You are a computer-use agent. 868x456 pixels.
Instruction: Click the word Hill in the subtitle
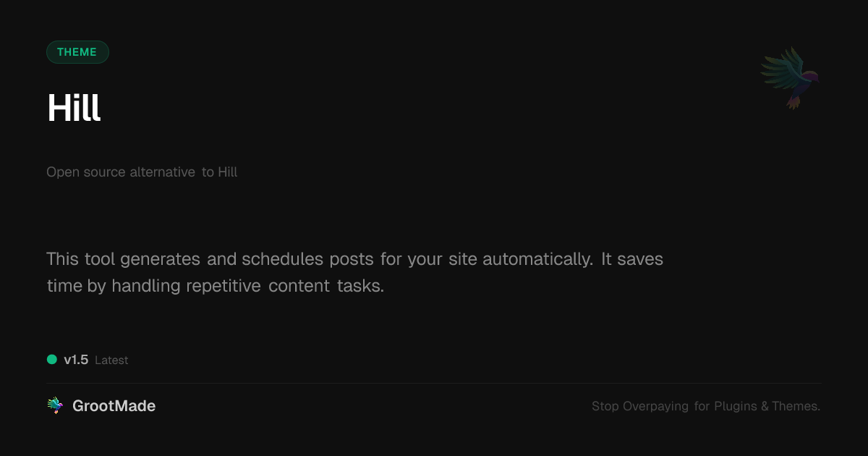[x=228, y=172]
